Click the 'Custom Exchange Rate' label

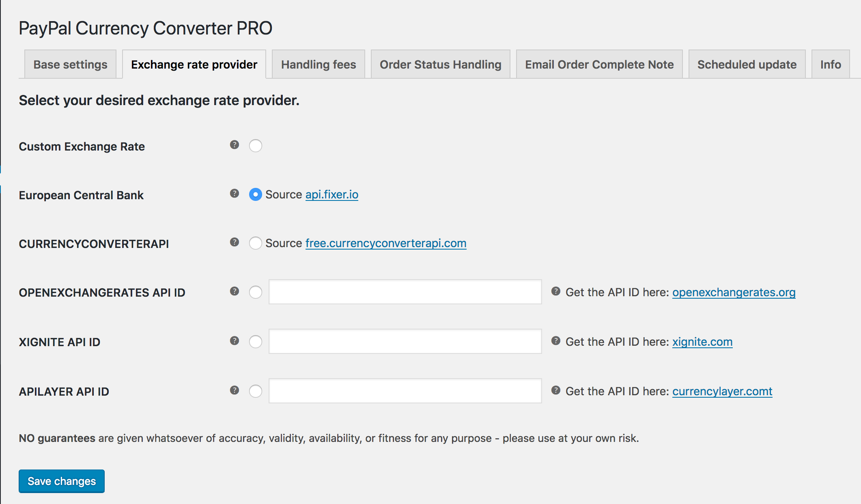(x=82, y=146)
